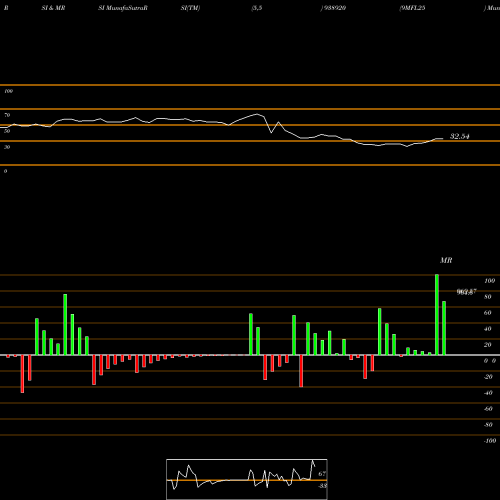Click the '(9MFL25' symbol text
This screenshot has width=500, height=500.
(x=412, y=8)
